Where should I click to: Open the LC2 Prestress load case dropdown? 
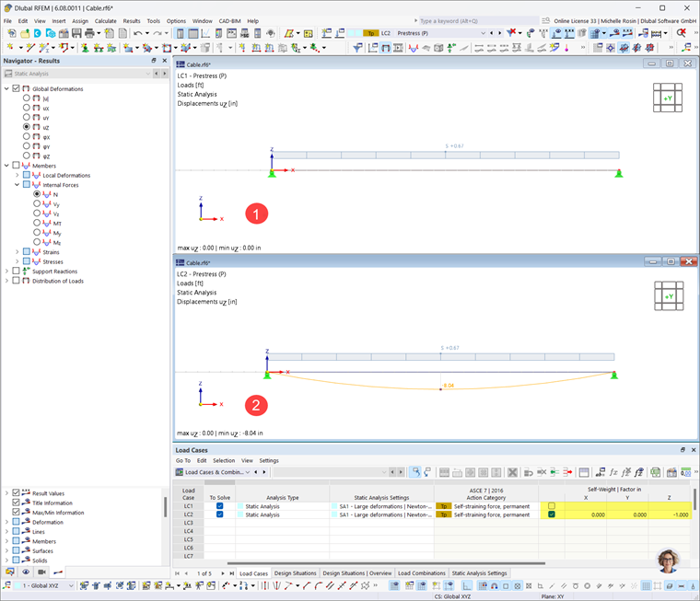[x=483, y=33]
